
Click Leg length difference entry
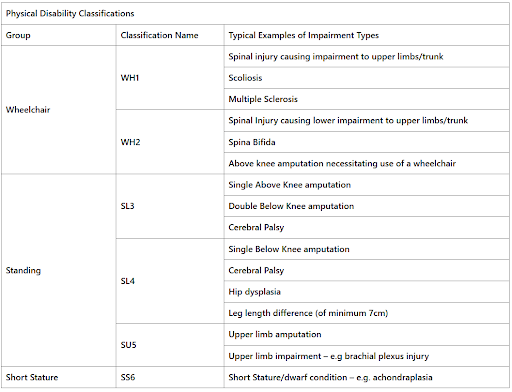point(308,313)
